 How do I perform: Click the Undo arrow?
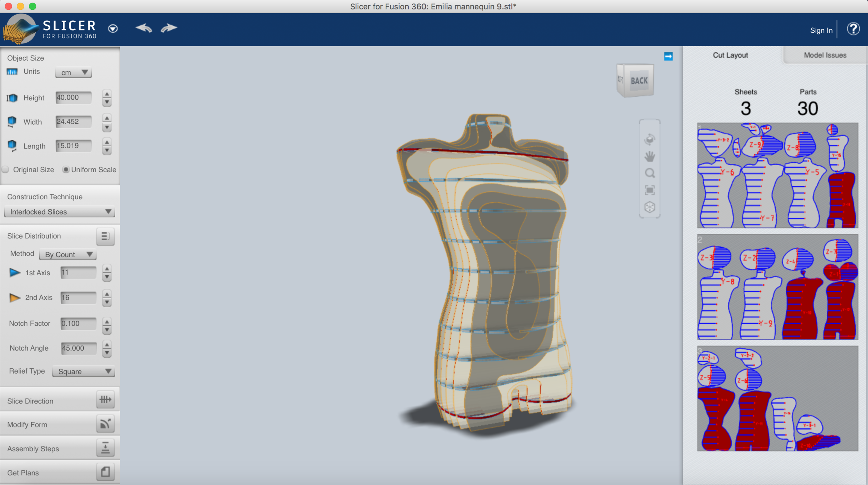click(x=144, y=28)
